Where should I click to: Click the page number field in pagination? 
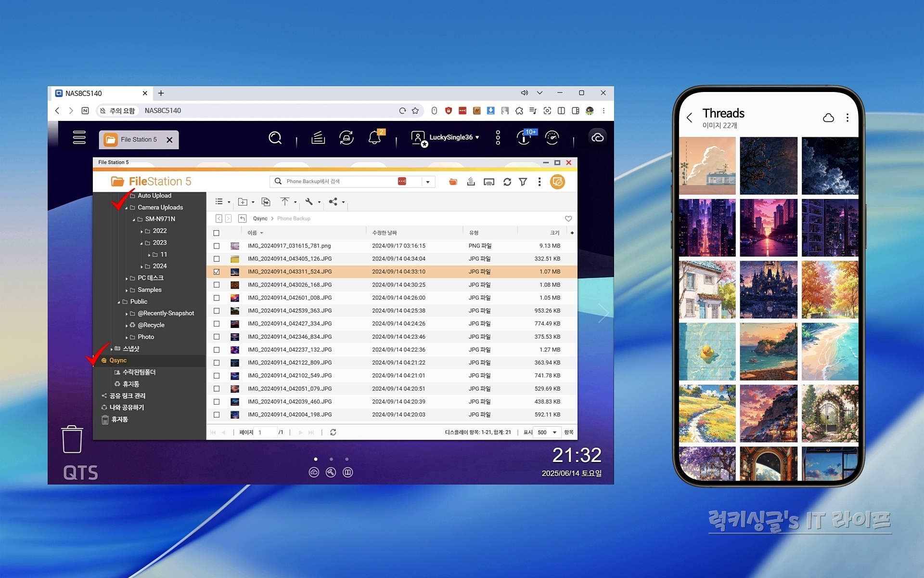[267, 433]
